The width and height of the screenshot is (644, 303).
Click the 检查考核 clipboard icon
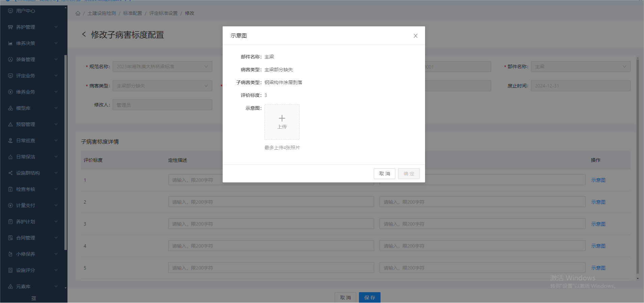10,189
